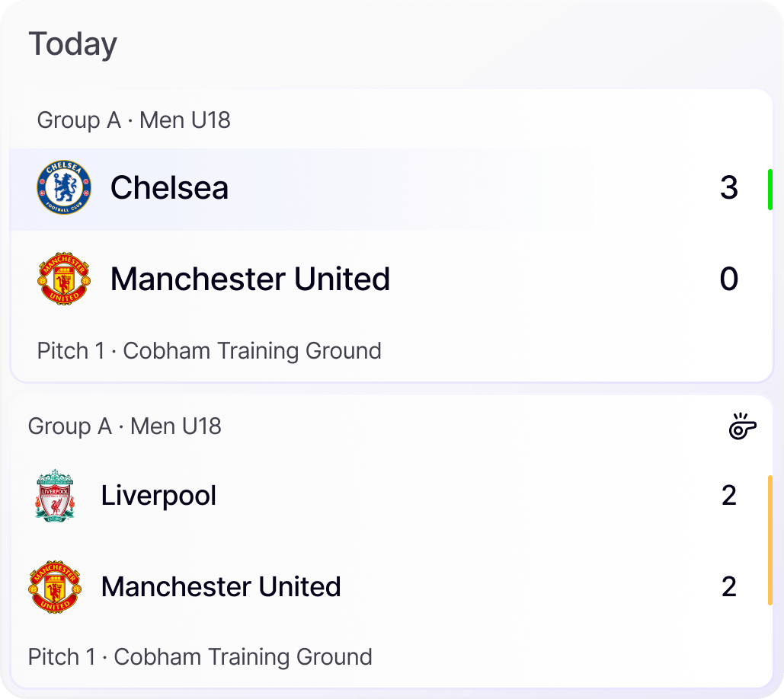Open Manchester United name in the Chelsea match
Image resolution: width=784 pixels, height=699 pixels.
250,279
